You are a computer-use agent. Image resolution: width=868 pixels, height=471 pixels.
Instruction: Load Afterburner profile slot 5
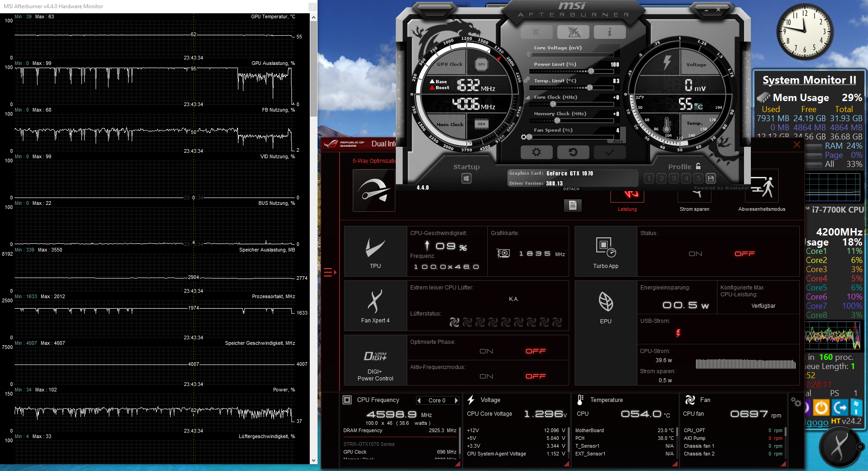tap(698, 178)
